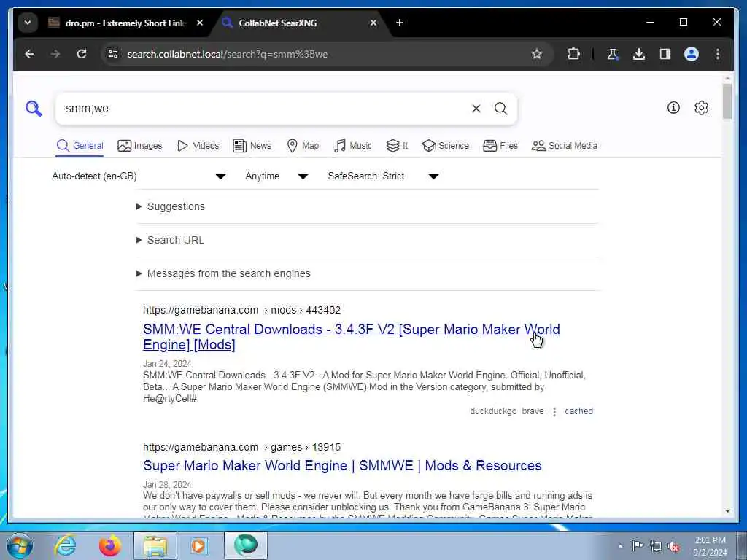Click the Jan 24, 2024 result date

(167, 364)
